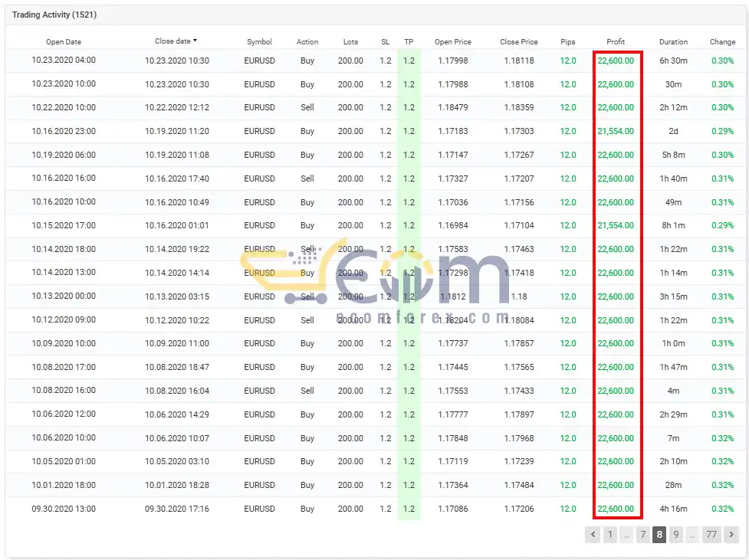Click duration value 4m
The image size is (749, 560).
pos(674,391)
